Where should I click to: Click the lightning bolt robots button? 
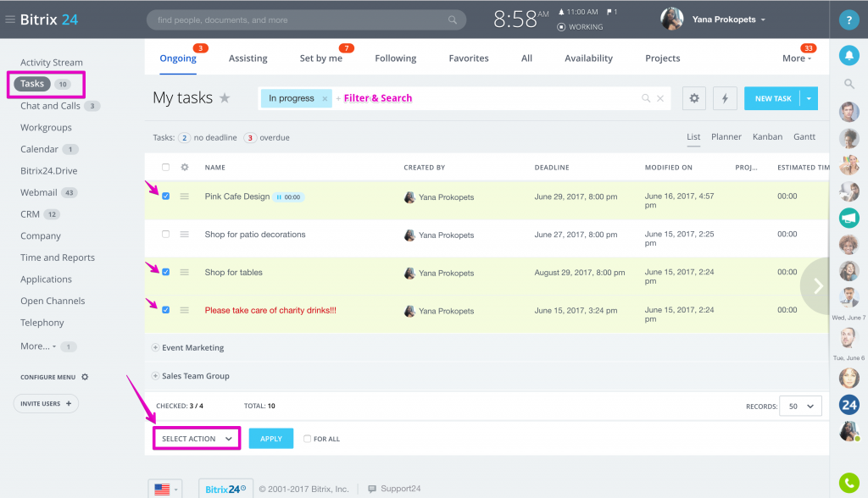pyautogui.click(x=725, y=98)
